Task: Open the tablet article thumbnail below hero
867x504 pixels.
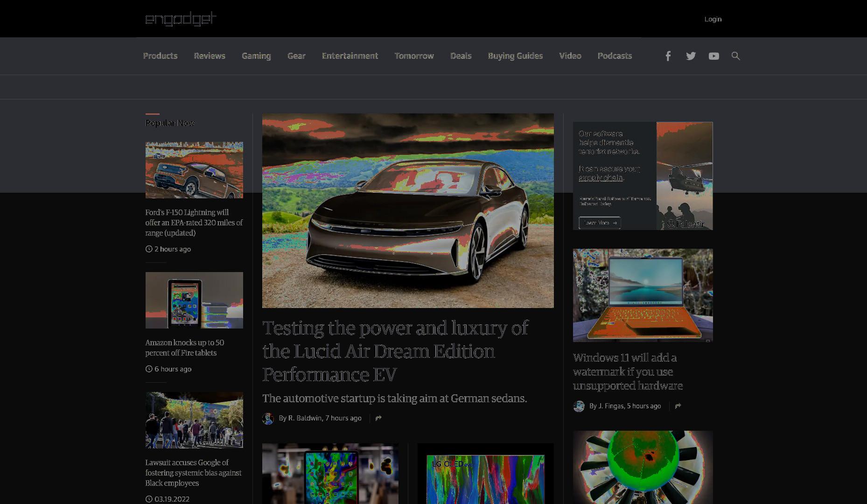Action: pos(330,474)
